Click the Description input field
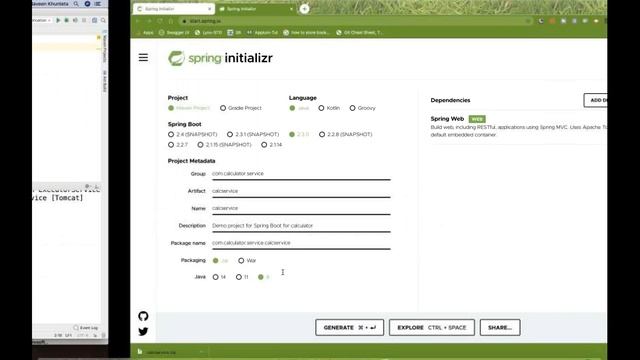640x360 pixels. point(301,226)
